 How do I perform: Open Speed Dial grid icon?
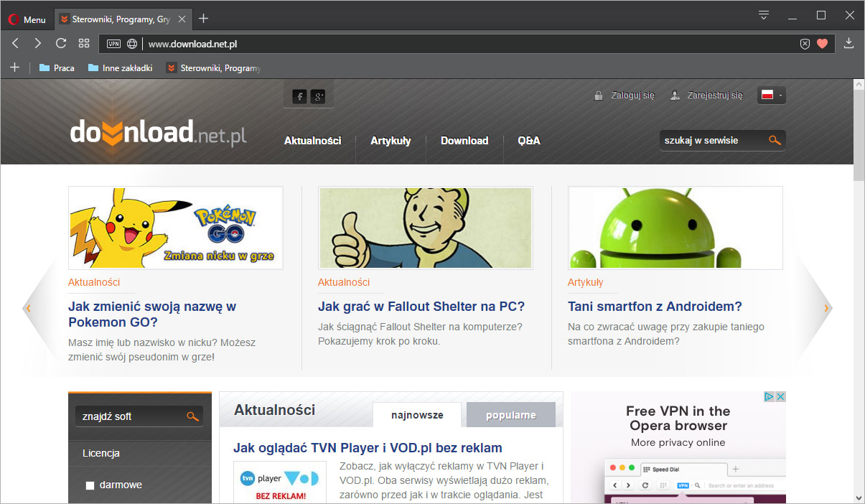[x=84, y=44]
